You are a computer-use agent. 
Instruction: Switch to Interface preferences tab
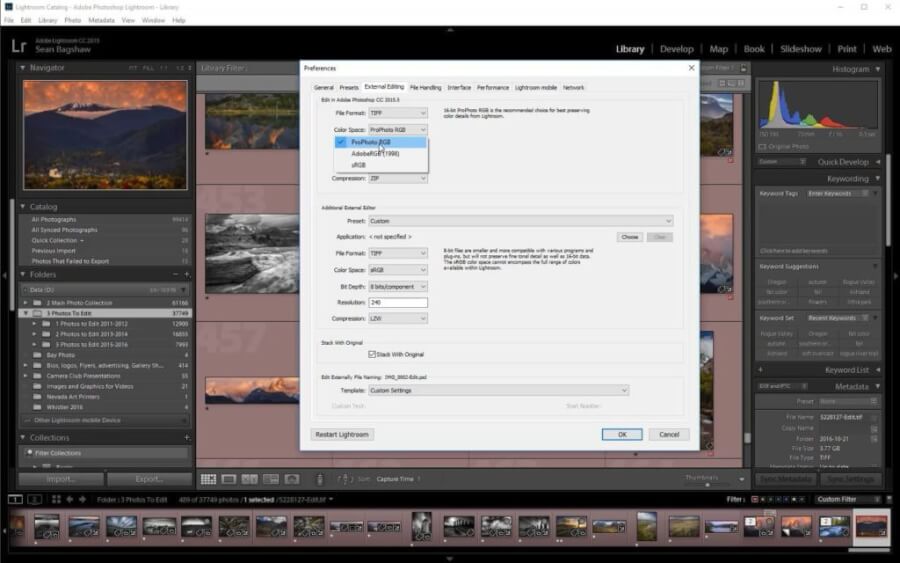[459, 87]
